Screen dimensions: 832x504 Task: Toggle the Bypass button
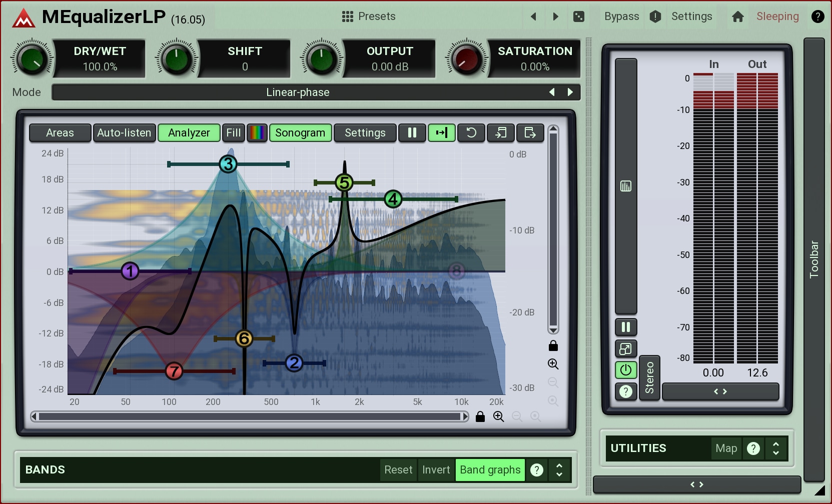point(621,16)
